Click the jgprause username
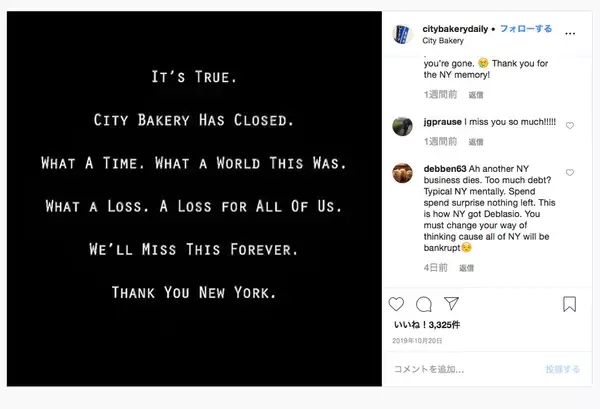Image resolution: width=600 pixels, height=409 pixels. [x=441, y=122]
